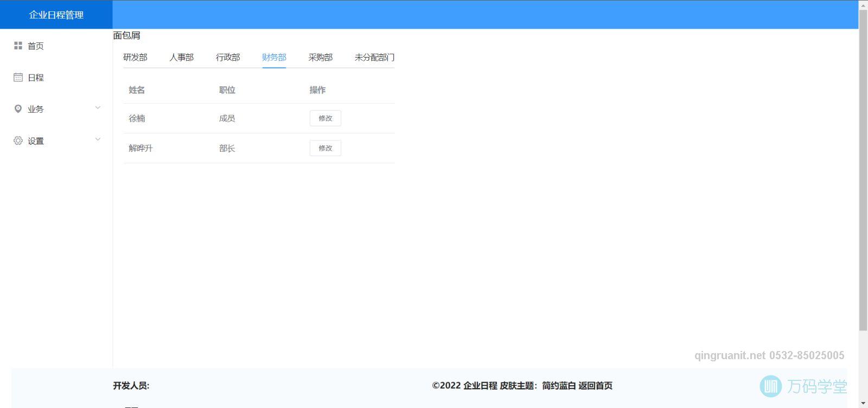Switch to the 行政部 tab
The image size is (868, 408).
(228, 57)
